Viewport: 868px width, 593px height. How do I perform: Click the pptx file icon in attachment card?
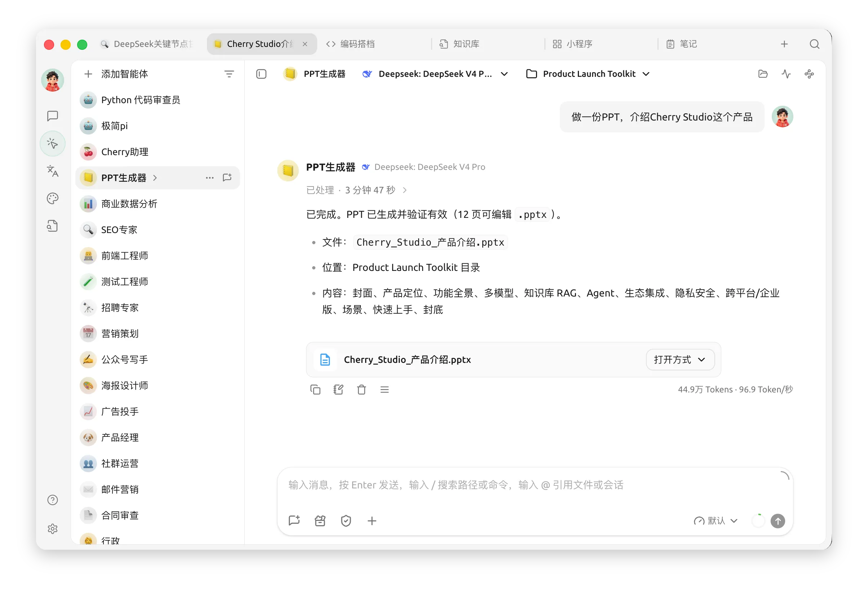click(325, 360)
